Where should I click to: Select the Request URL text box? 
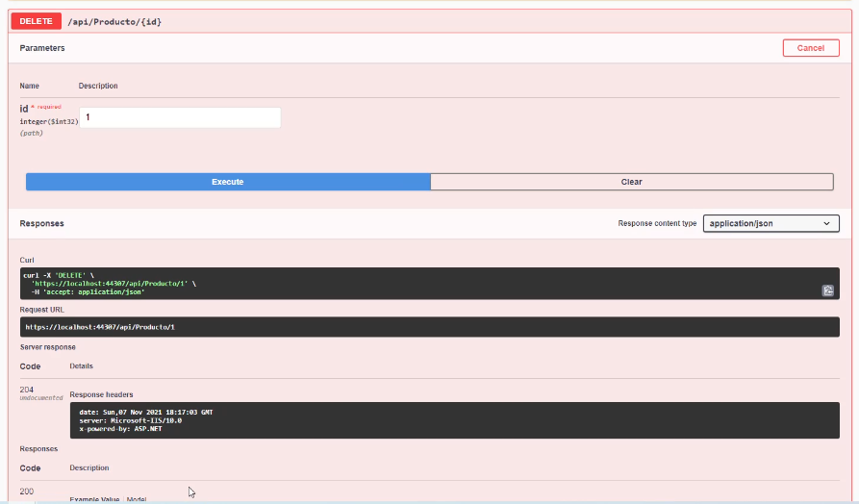[429, 327]
